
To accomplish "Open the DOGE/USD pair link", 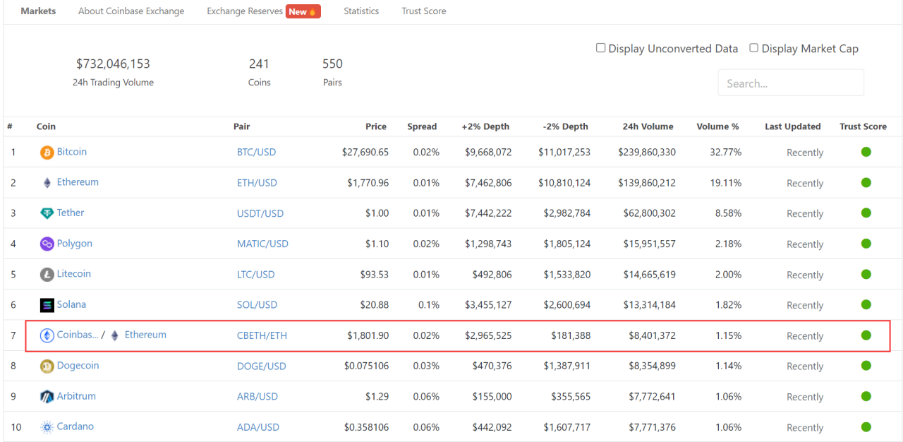I will click(260, 366).
